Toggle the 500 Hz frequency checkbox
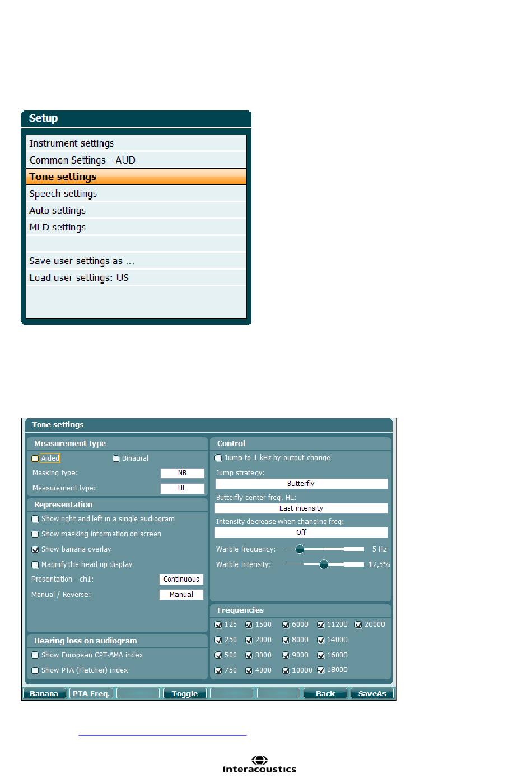Screen dimensions: 532x783 (x=218, y=655)
